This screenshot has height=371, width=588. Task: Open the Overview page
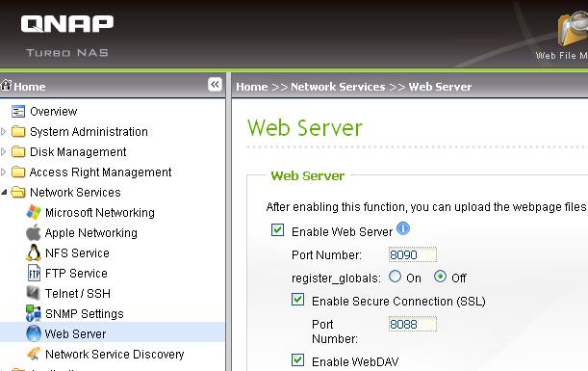54,112
